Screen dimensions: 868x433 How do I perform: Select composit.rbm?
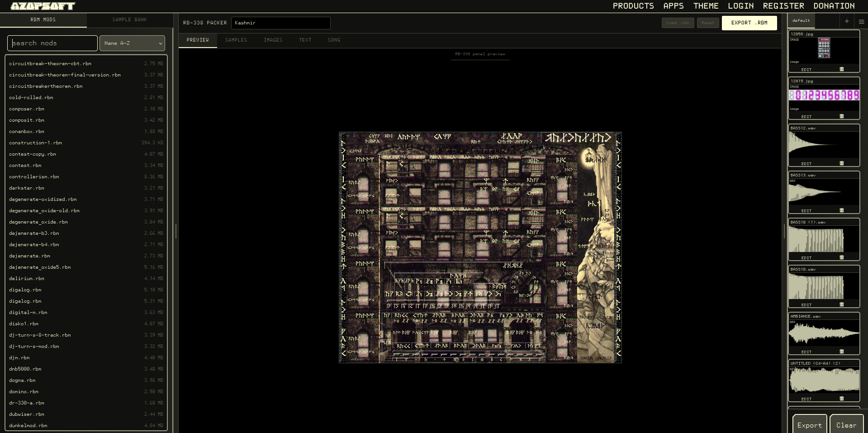point(86,120)
